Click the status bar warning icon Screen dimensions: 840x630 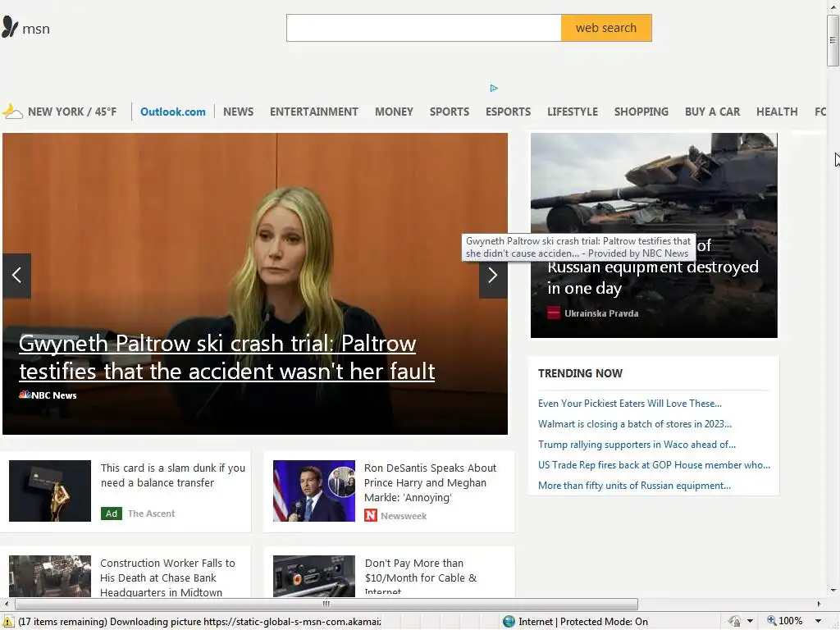pyautogui.click(x=8, y=622)
